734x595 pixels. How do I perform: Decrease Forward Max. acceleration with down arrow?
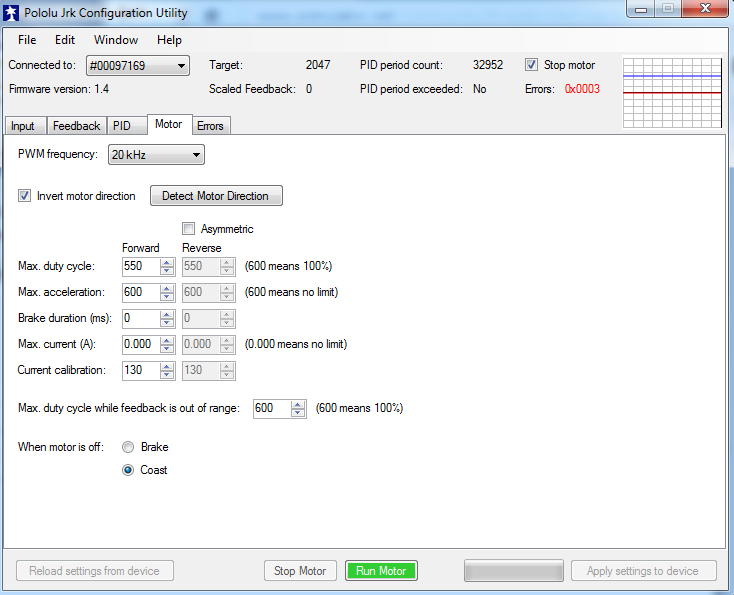[x=167, y=297]
